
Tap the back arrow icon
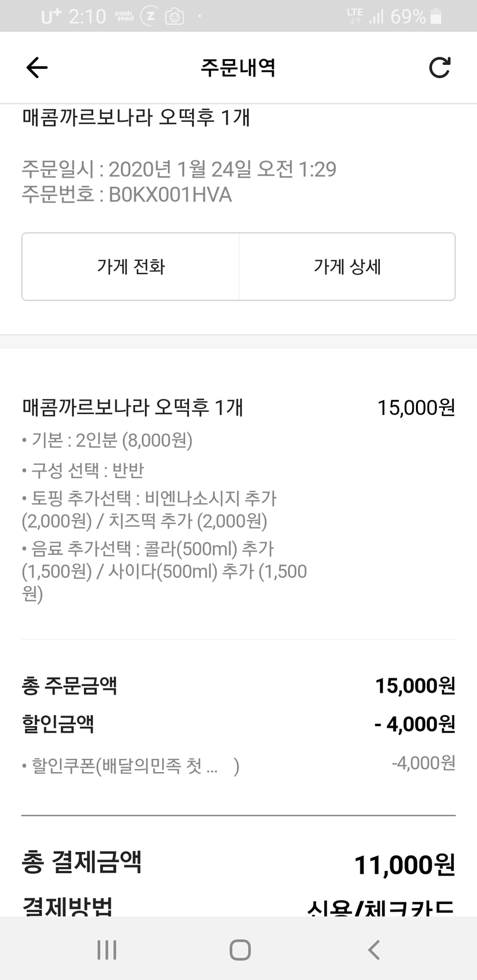37,68
